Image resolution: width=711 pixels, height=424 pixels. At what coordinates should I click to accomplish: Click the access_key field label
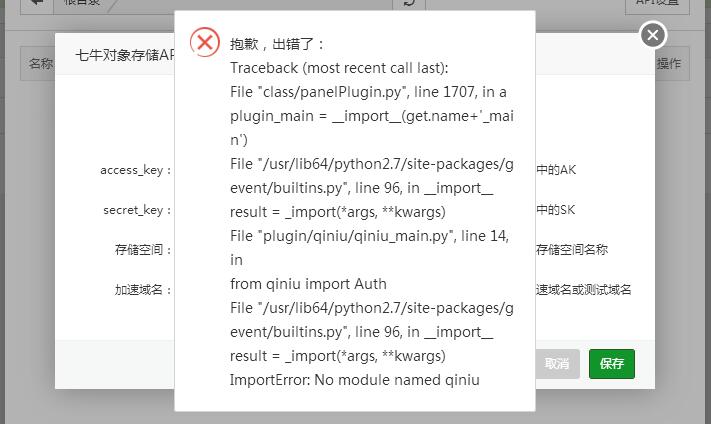[x=135, y=170]
